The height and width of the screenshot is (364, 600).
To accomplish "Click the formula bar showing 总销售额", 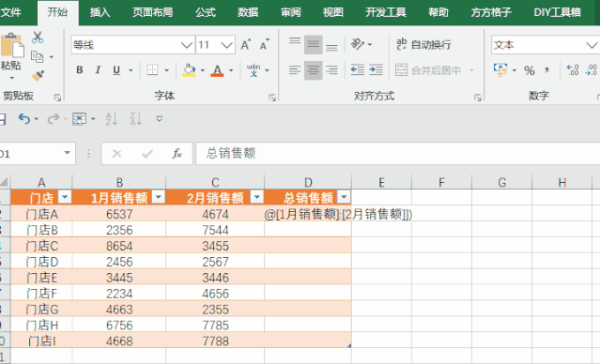I will click(x=398, y=153).
